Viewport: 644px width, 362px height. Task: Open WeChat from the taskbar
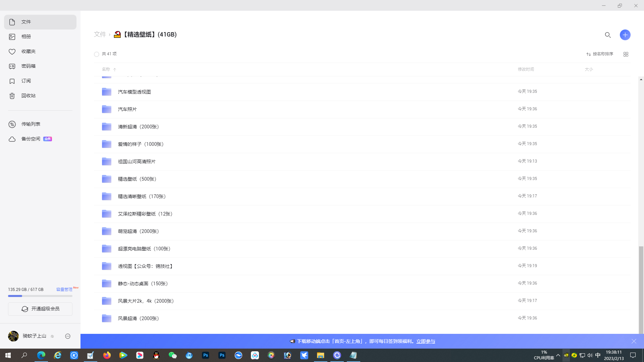(173, 355)
